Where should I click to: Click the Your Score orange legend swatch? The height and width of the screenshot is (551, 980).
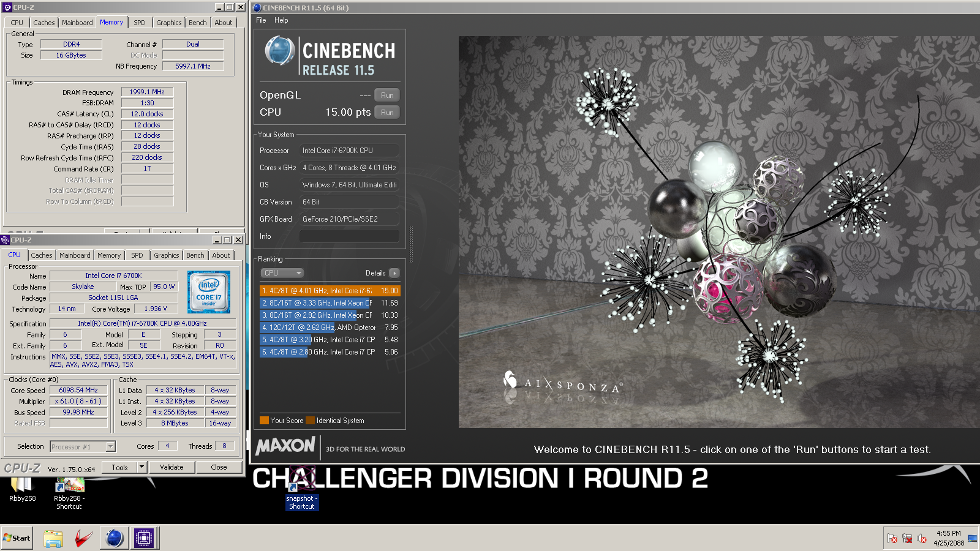pos(264,420)
